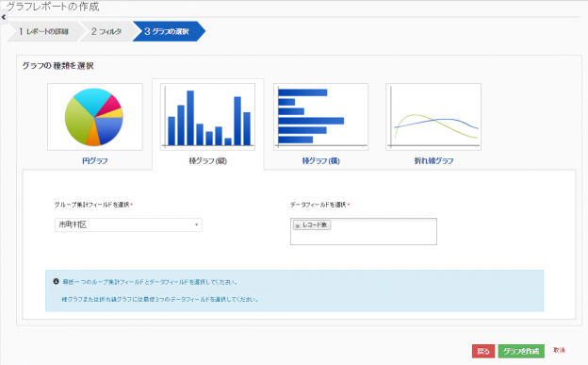Focus the data field selection box
The height and width of the screenshot is (365, 588).
click(x=364, y=231)
